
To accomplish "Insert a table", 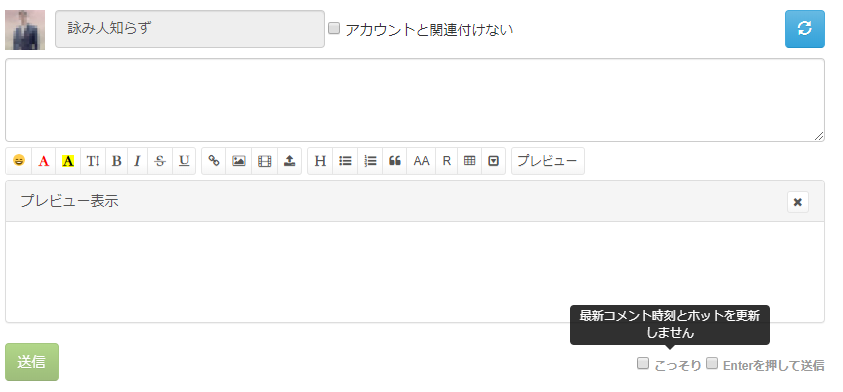I will click(470, 161).
